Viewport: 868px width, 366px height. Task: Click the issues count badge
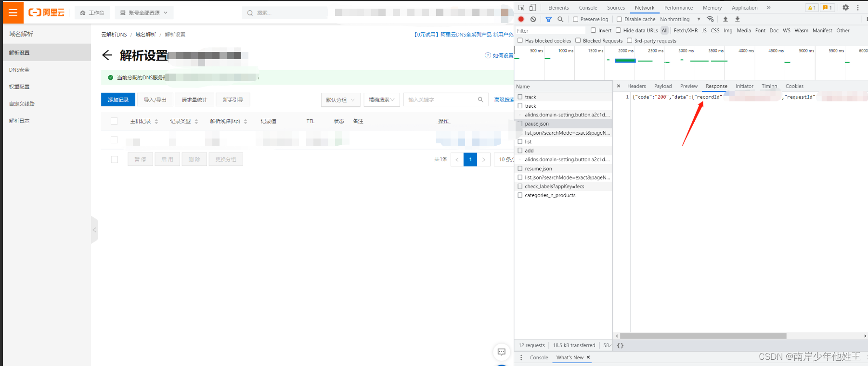[x=828, y=8]
